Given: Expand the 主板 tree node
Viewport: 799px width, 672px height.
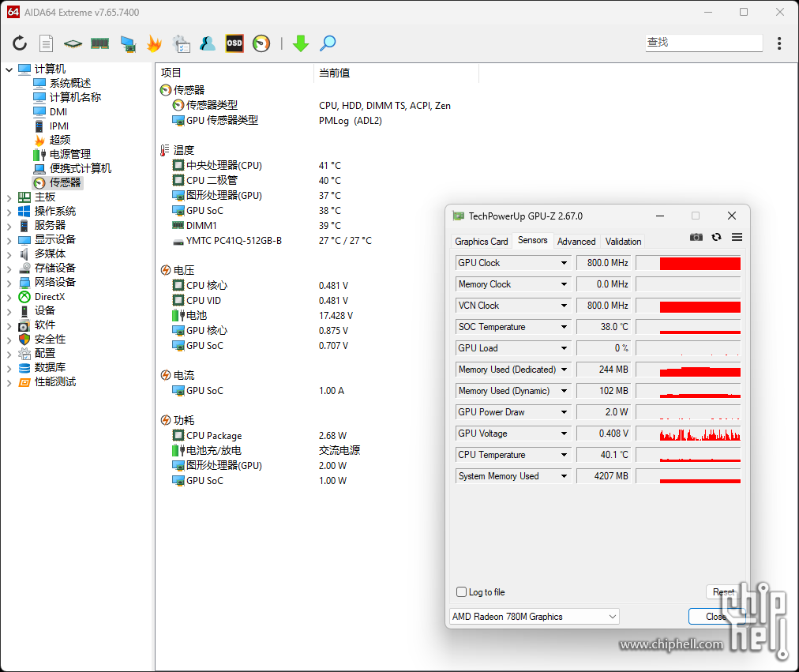Looking at the screenshot, I should coord(9,197).
